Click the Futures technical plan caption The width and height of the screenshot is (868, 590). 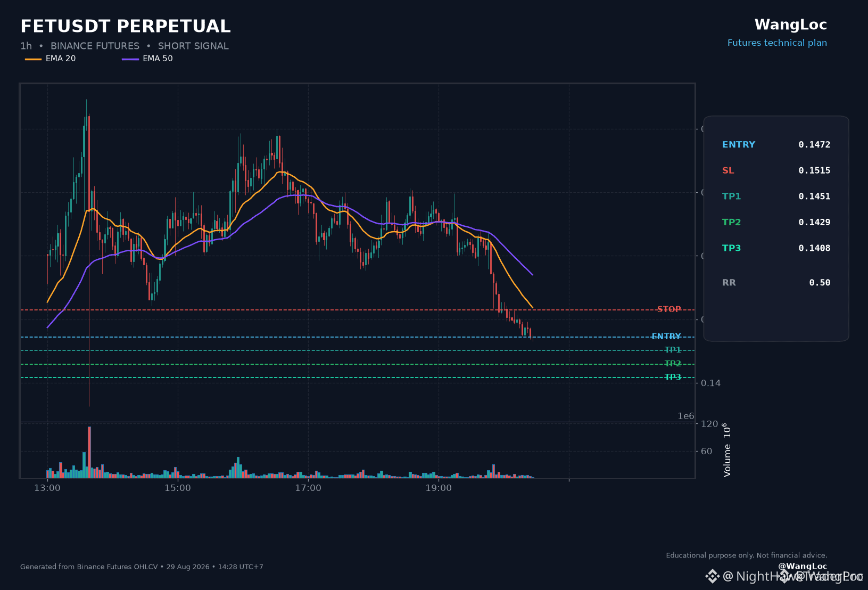point(777,43)
